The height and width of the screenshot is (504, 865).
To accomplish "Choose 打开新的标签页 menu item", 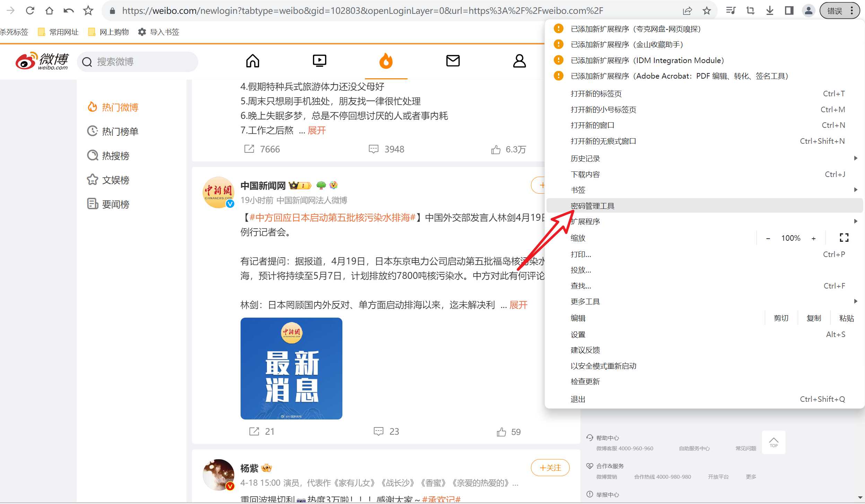I will click(x=705, y=94).
